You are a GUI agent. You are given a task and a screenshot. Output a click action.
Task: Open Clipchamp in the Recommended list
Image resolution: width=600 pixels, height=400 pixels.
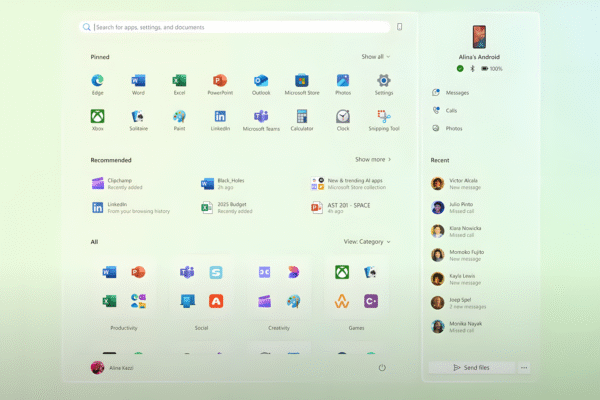coord(117,183)
